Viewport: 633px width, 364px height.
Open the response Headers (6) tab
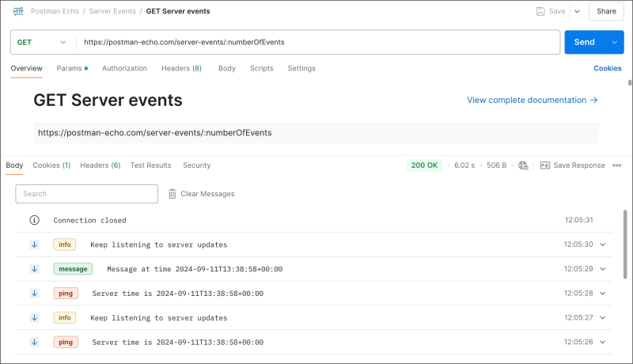coord(100,165)
